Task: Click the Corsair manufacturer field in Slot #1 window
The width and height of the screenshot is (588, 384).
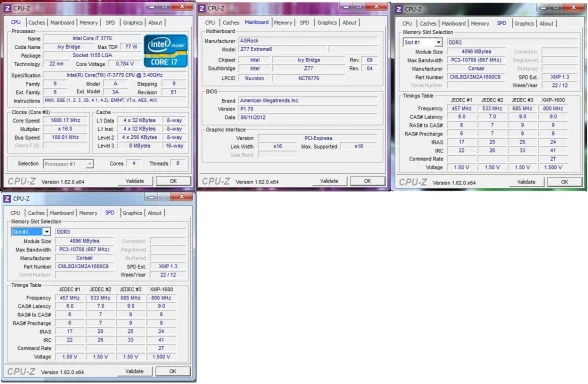Action: click(476, 69)
